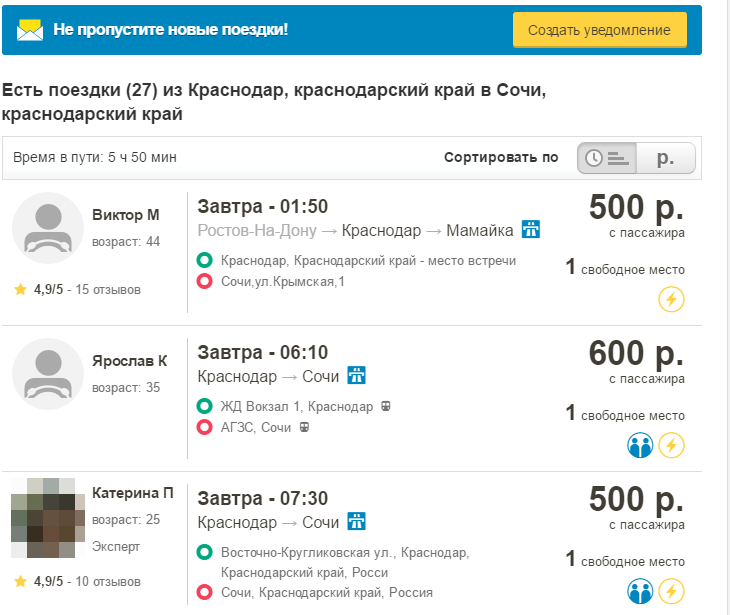Click instant booking lightning icon for Виктор
The image size is (730, 615).
[671, 299]
